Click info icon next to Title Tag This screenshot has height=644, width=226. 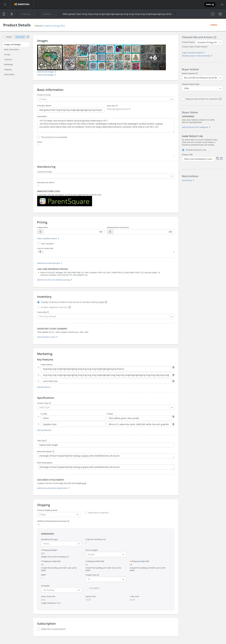pyautogui.click(x=46, y=441)
